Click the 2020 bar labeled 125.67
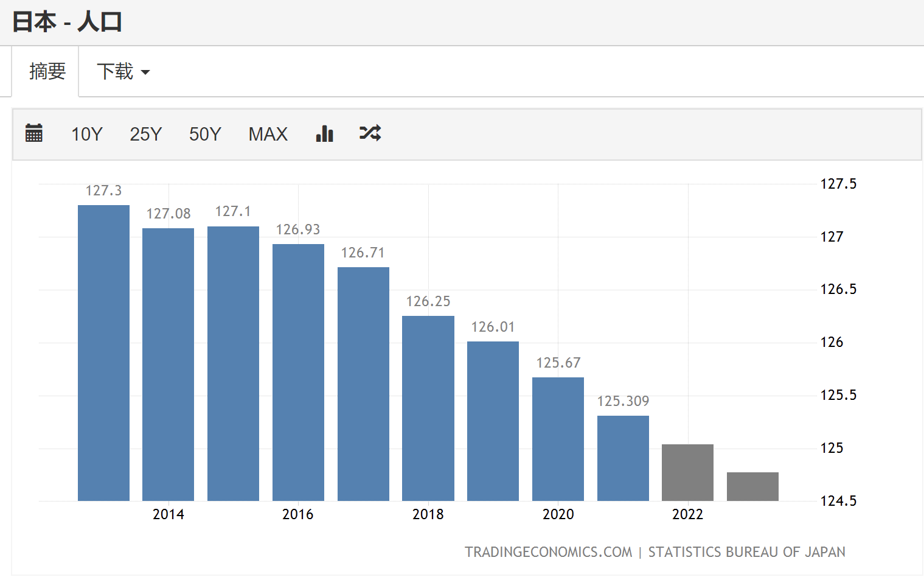 pyautogui.click(x=558, y=439)
